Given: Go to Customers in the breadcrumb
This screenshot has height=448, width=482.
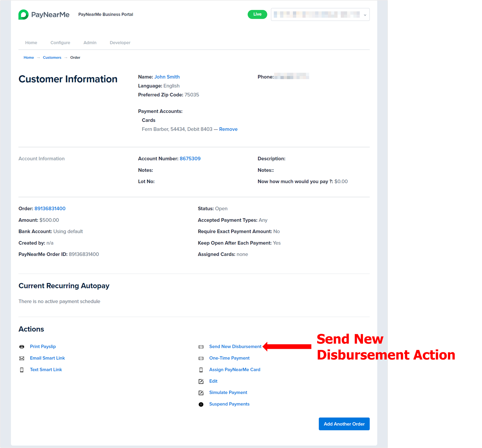Looking at the screenshot, I should click(x=52, y=58).
